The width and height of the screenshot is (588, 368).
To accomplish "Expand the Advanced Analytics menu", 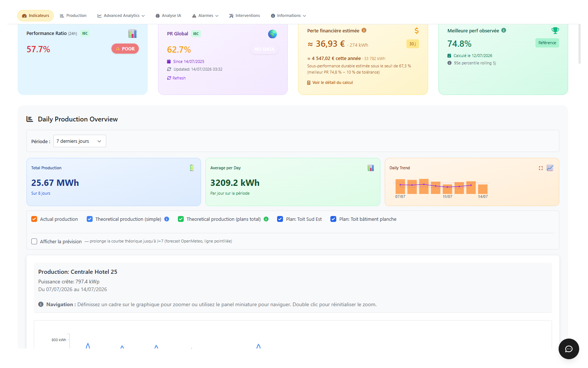I will coord(121,15).
